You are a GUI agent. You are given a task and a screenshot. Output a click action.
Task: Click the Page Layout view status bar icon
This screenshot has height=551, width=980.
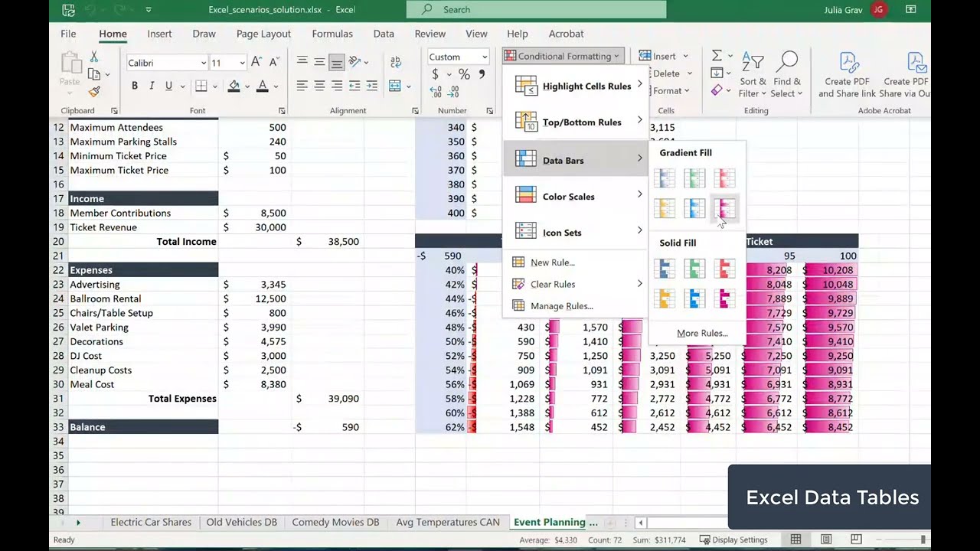pos(826,540)
